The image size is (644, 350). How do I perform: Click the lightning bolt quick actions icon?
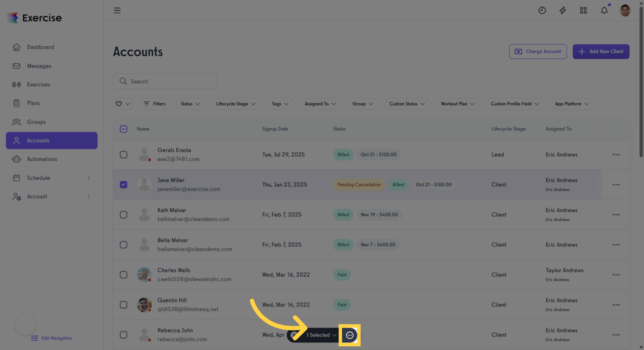562,10
